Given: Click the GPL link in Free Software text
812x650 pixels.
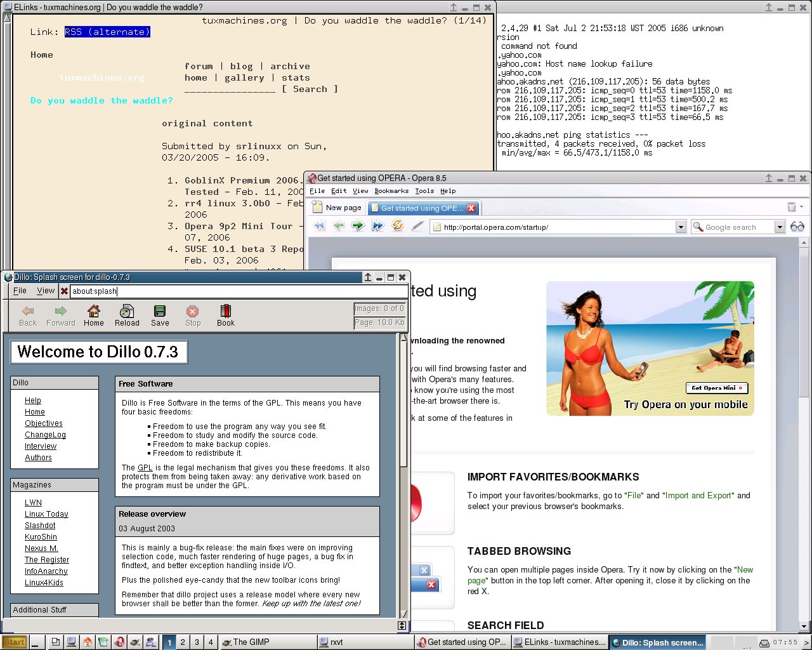Looking at the screenshot, I should tap(145, 468).
